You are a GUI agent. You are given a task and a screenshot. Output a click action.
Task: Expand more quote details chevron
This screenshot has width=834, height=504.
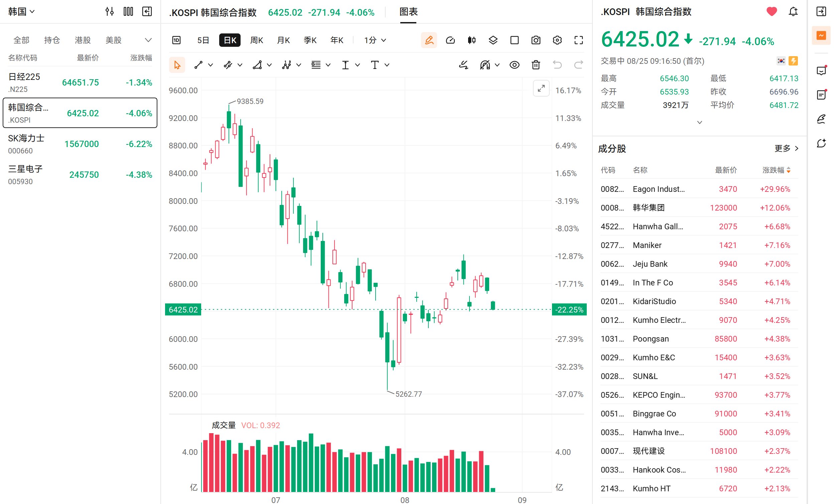pos(700,123)
